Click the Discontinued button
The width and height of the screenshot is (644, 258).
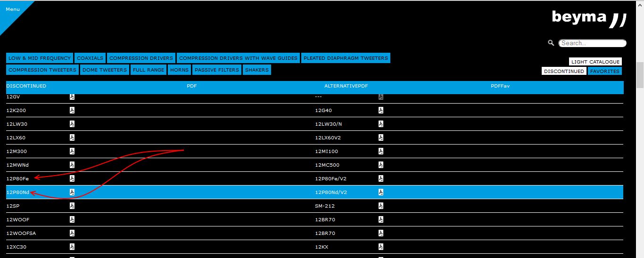[x=564, y=71]
